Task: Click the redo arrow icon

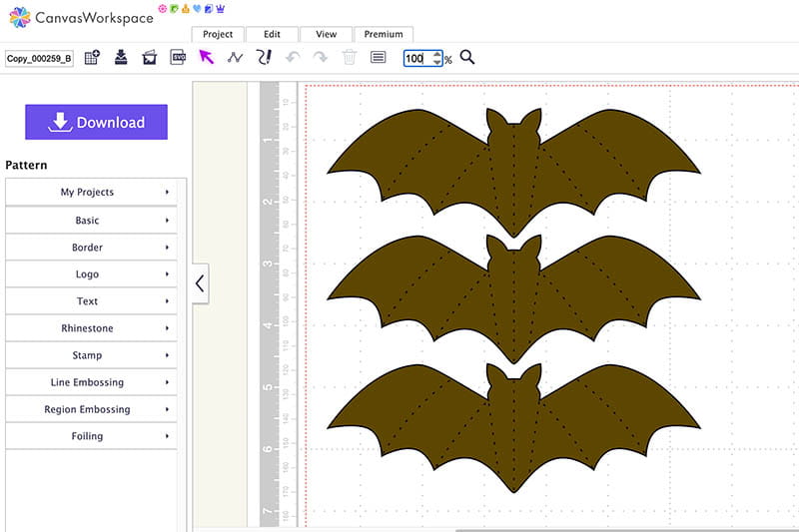Action: [x=321, y=58]
